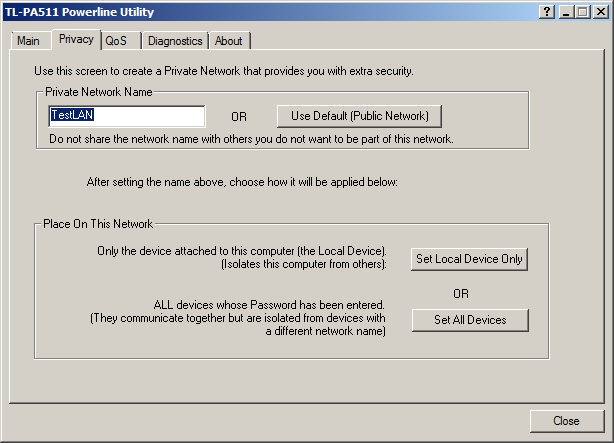Close the window with title bar X
The image size is (614, 443).
[600, 11]
